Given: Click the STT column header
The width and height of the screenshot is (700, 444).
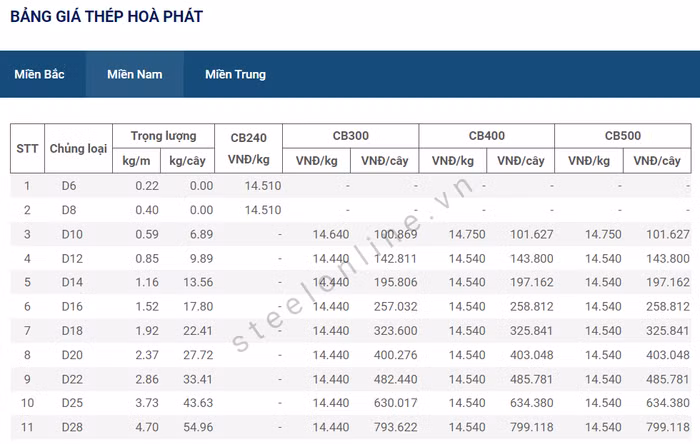Looking at the screenshot, I should 27,148.
